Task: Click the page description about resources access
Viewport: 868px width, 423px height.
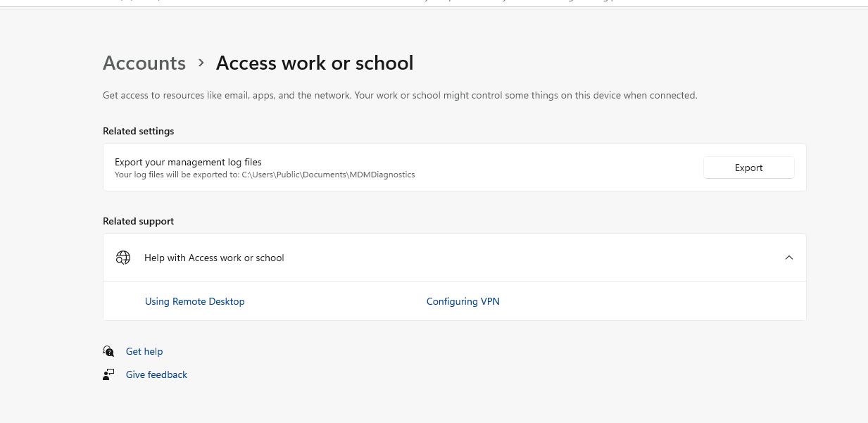Action: click(x=400, y=95)
